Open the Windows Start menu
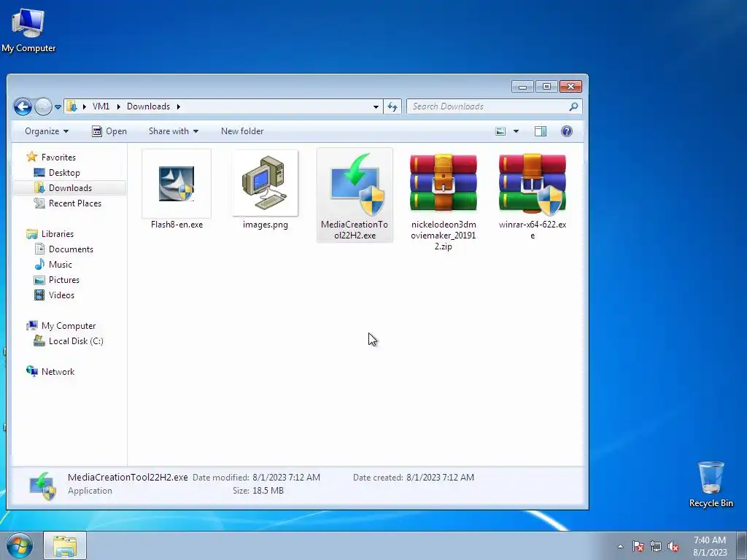Image resolution: width=747 pixels, height=560 pixels. pyautogui.click(x=19, y=545)
